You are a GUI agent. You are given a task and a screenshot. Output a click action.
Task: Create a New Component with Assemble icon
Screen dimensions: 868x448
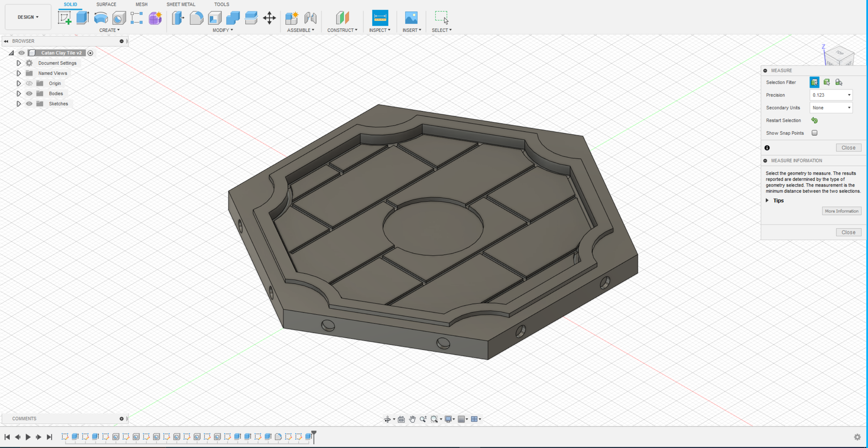291,17
